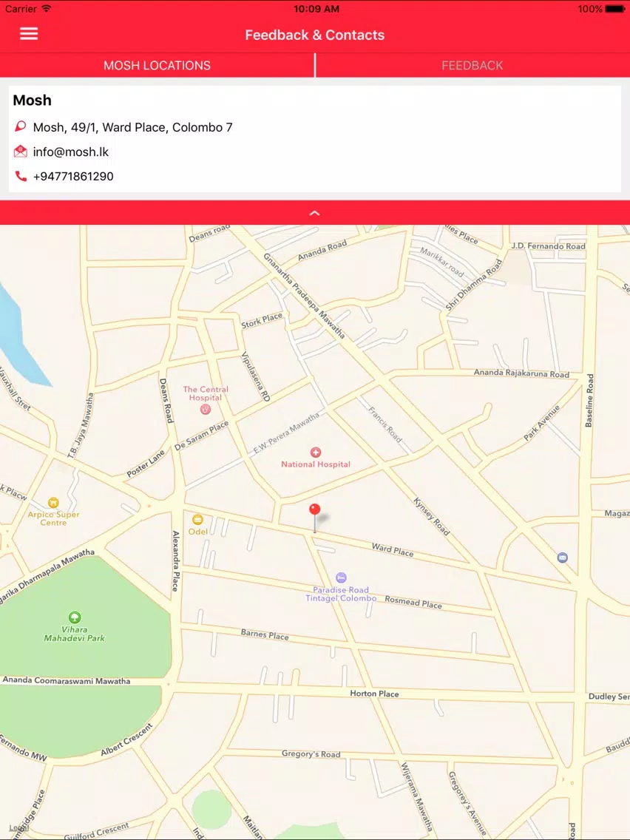Viewport: 630px width, 840px height.
Task: Select the Paradise Road Tintagel hotel icon
Action: [342, 577]
